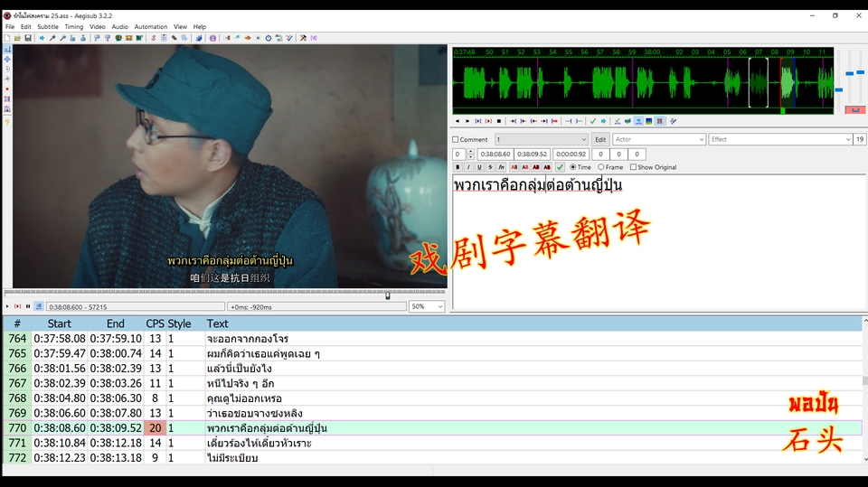
Task: Play the video with the play button
Action: 7,306
